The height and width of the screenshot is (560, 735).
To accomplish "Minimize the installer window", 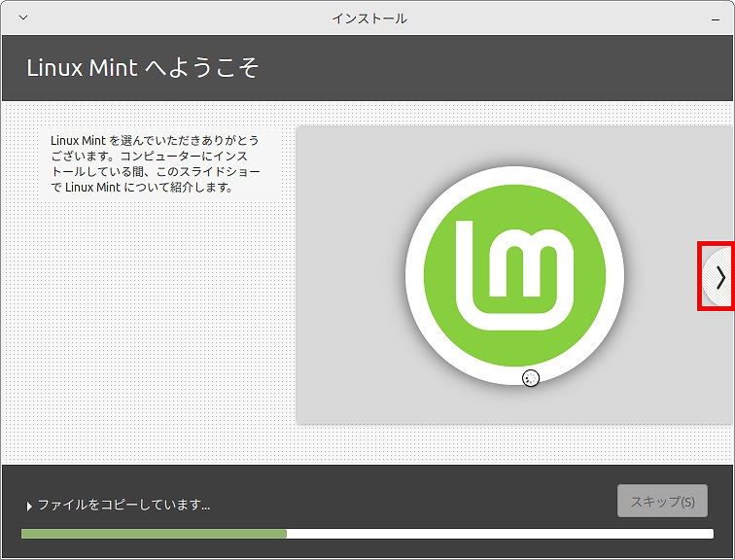I will 716,19.
